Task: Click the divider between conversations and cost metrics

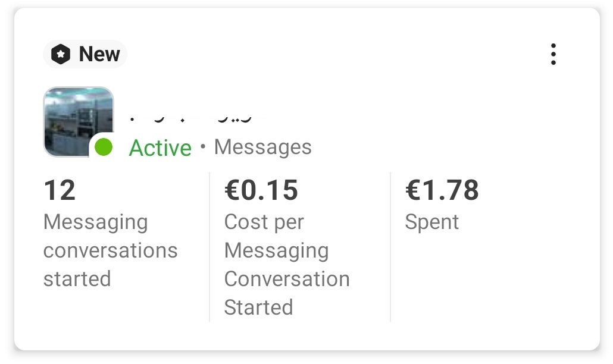Action: coord(209,247)
